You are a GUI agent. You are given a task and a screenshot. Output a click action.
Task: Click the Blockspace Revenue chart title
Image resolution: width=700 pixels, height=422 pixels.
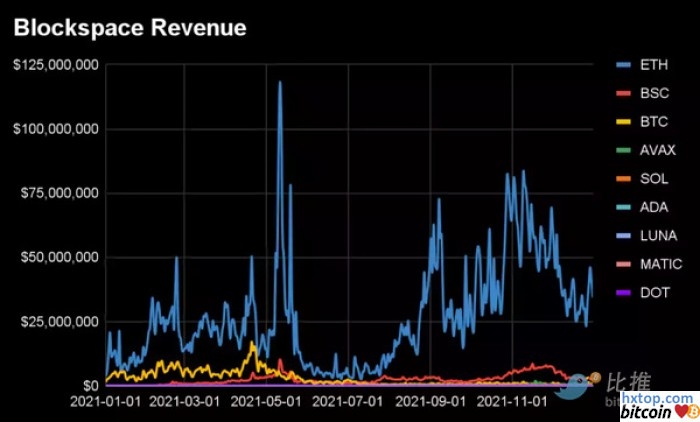click(x=129, y=28)
